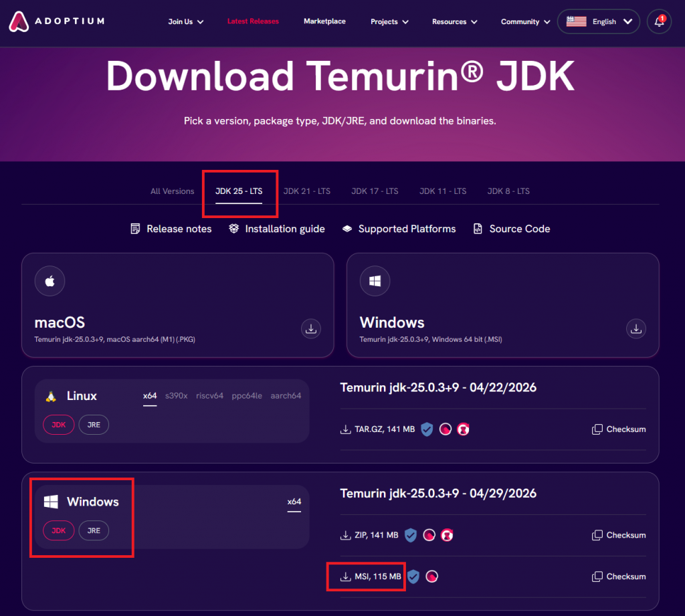Screen dimensions: 685x616
Task: Switch to JDK 21 - LTS tab
Action: [306, 191]
